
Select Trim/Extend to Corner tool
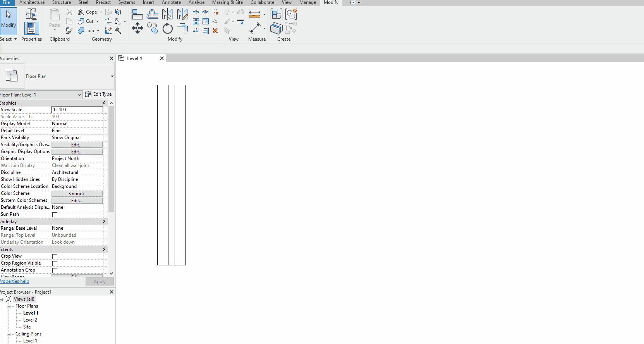pos(182,28)
